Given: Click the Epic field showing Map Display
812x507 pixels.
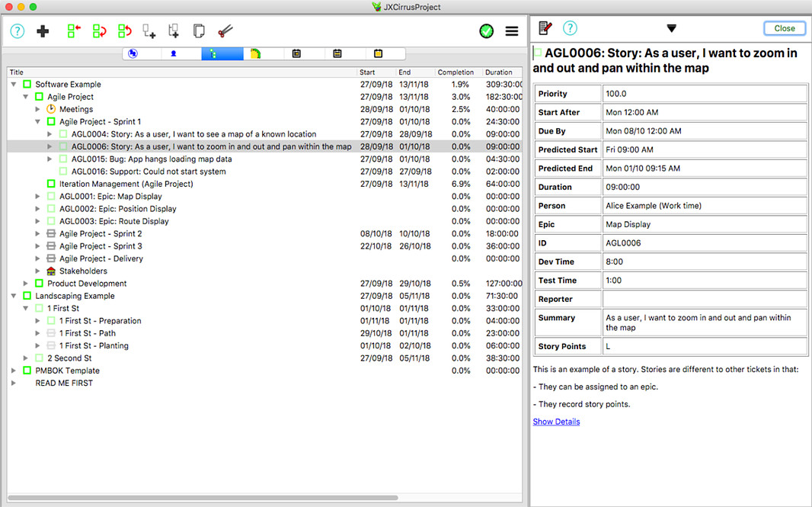Looking at the screenshot, I should [705, 224].
